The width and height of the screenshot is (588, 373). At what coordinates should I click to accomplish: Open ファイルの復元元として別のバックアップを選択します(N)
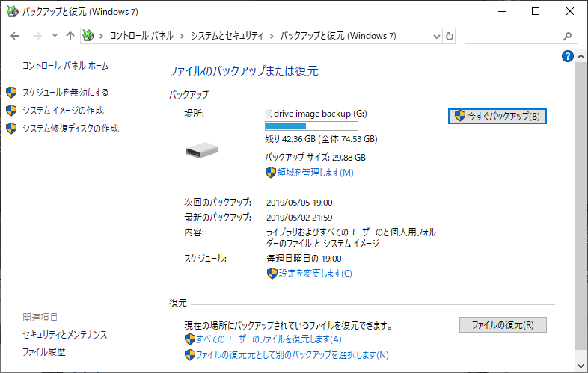293,354
